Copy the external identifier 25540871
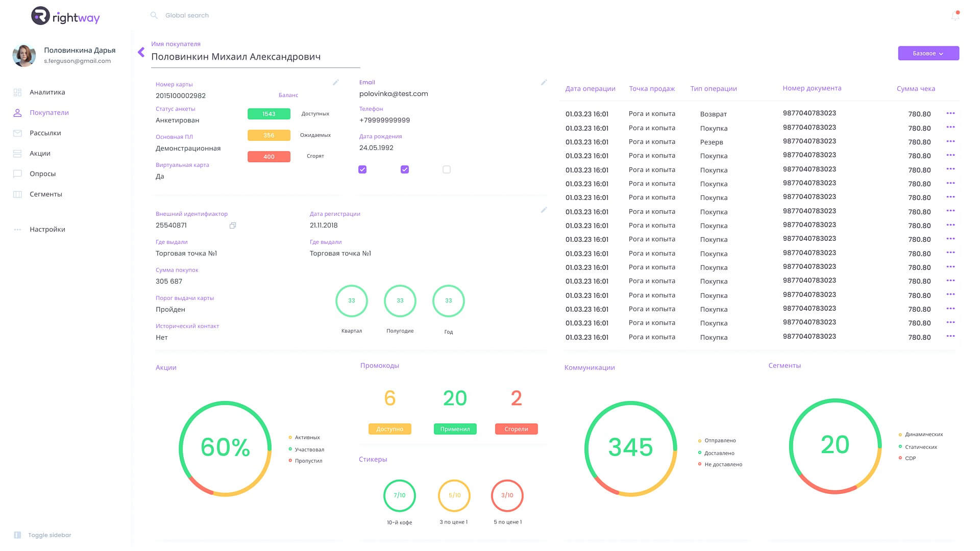The width and height of the screenshot is (980, 551). pyautogui.click(x=233, y=226)
